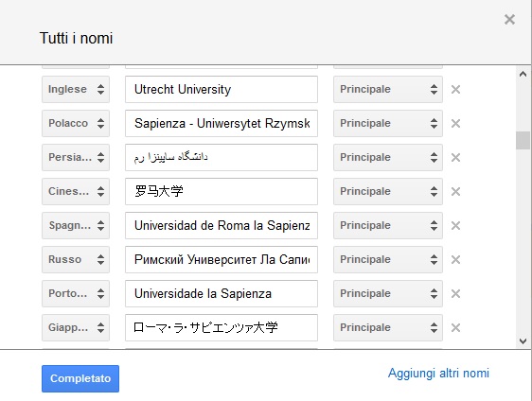Click the scrollbar down arrow
This screenshot has height=401, width=532.
tap(523, 341)
